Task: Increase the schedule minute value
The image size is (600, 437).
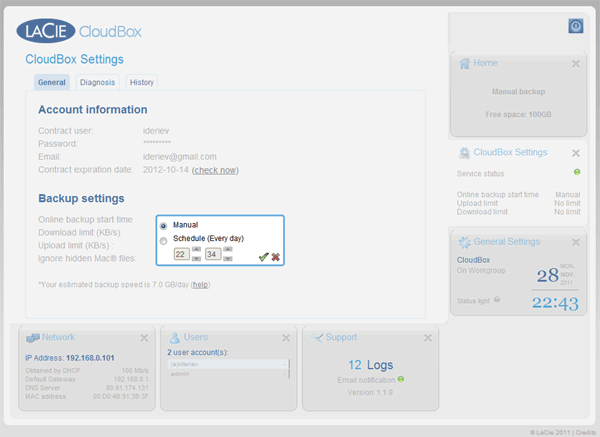Action: (x=228, y=249)
